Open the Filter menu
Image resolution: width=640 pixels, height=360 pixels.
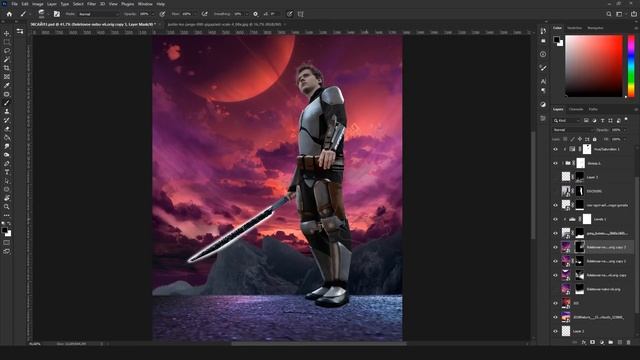(x=91, y=4)
